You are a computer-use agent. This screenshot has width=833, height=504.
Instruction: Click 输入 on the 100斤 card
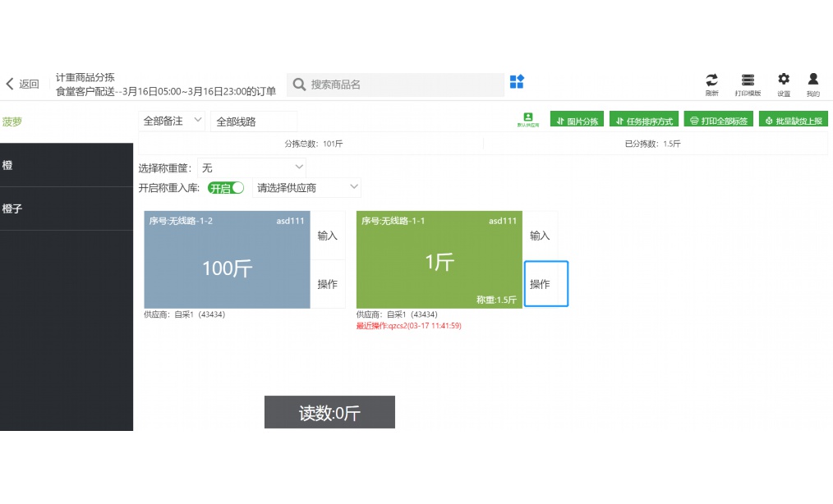click(x=328, y=236)
